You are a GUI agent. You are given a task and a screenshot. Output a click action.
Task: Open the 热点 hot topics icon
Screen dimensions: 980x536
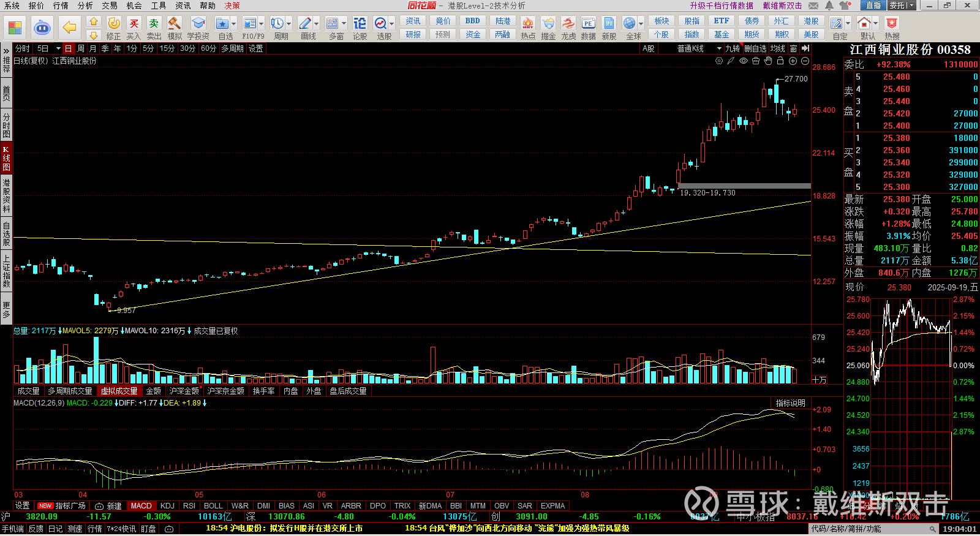tap(527, 23)
